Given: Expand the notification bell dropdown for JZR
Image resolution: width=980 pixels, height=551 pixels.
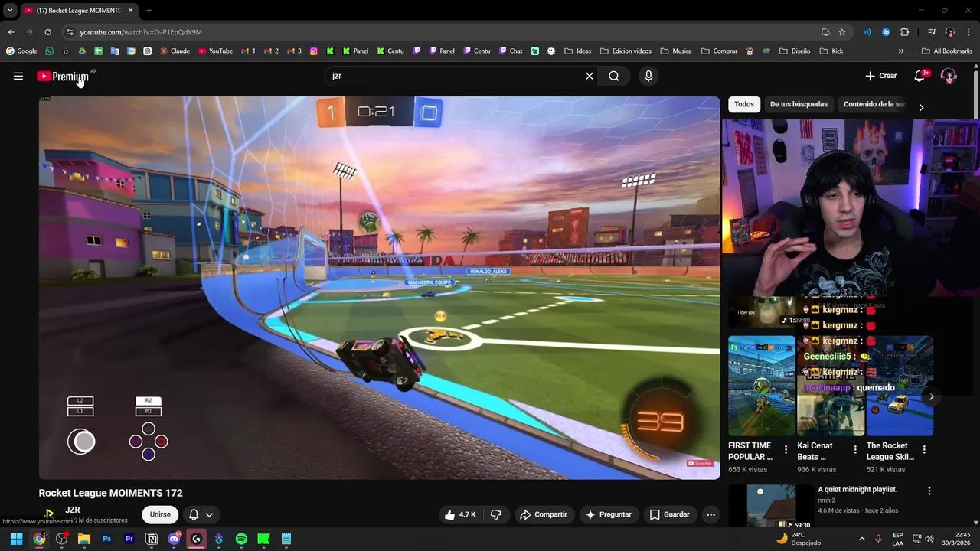Looking at the screenshot, I should (201, 514).
